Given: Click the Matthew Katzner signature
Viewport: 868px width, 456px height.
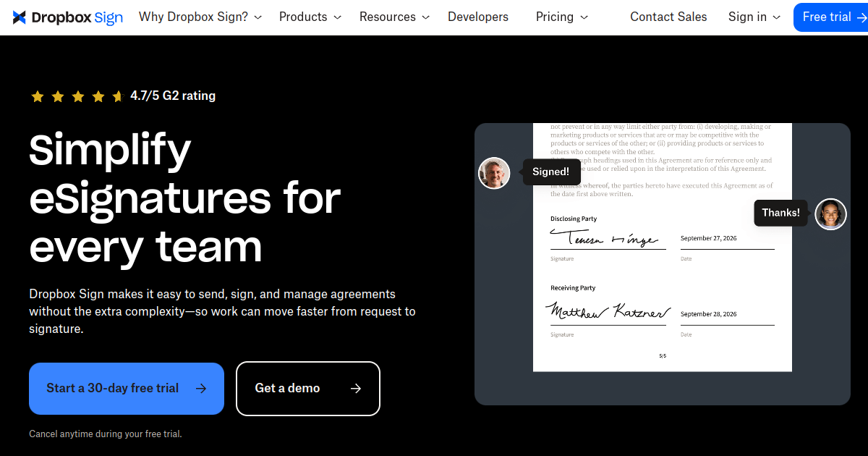Looking at the screenshot, I should (x=608, y=311).
